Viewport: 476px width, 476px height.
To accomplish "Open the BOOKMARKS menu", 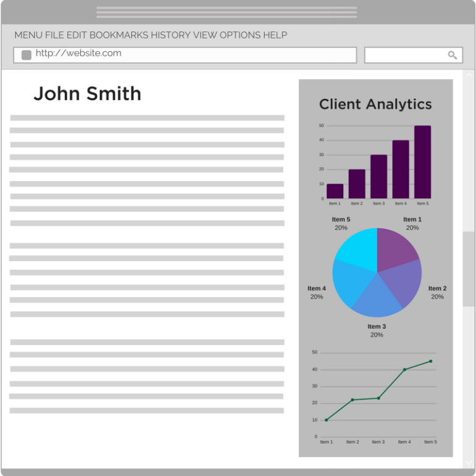I will point(119,35).
